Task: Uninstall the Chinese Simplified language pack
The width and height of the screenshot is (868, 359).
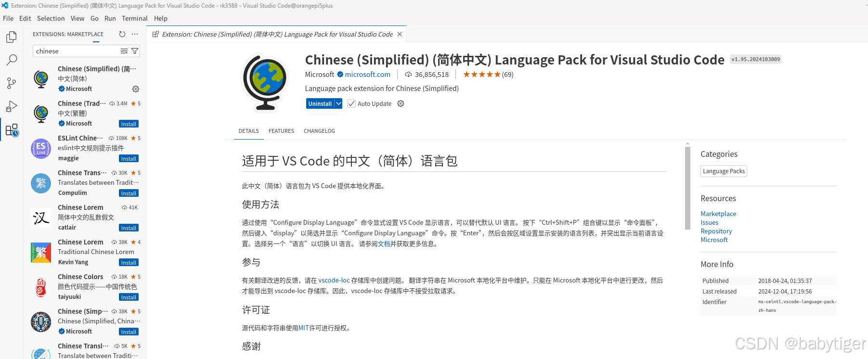Action: click(320, 103)
